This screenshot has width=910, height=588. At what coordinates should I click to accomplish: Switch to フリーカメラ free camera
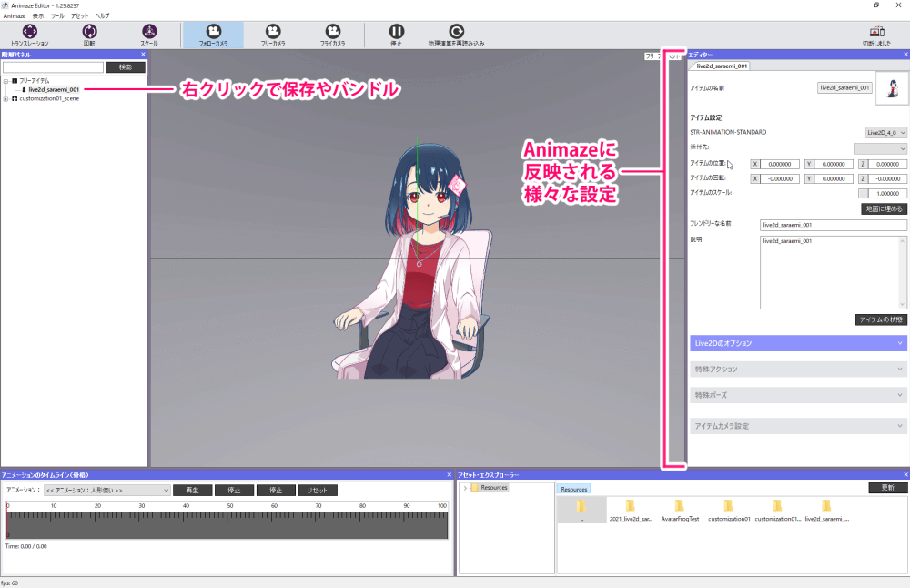click(x=273, y=35)
